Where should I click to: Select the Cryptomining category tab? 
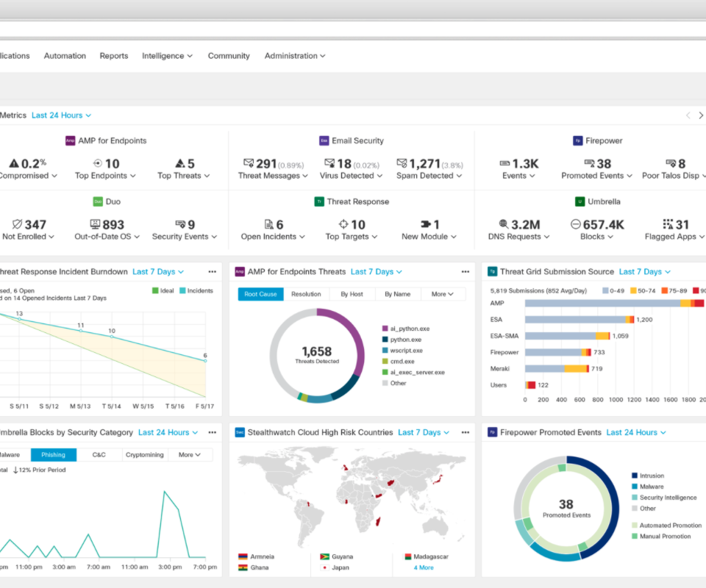(145, 455)
